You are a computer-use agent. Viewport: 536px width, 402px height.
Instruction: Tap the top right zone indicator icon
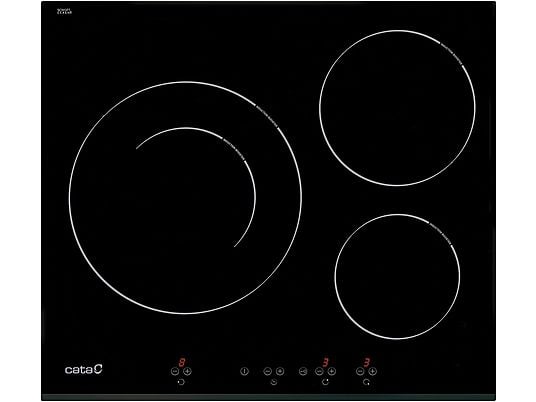click(x=325, y=382)
